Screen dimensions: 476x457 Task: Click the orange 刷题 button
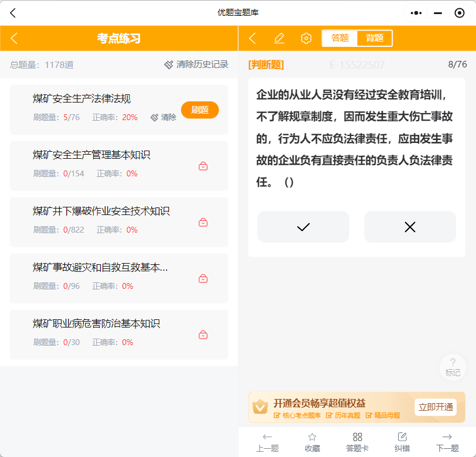coord(200,110)
